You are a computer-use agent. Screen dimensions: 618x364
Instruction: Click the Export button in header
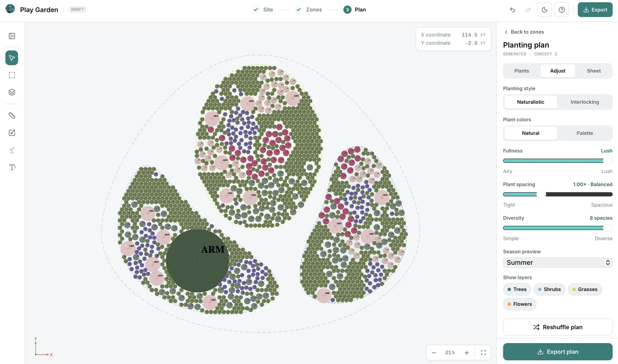[595, 10]
